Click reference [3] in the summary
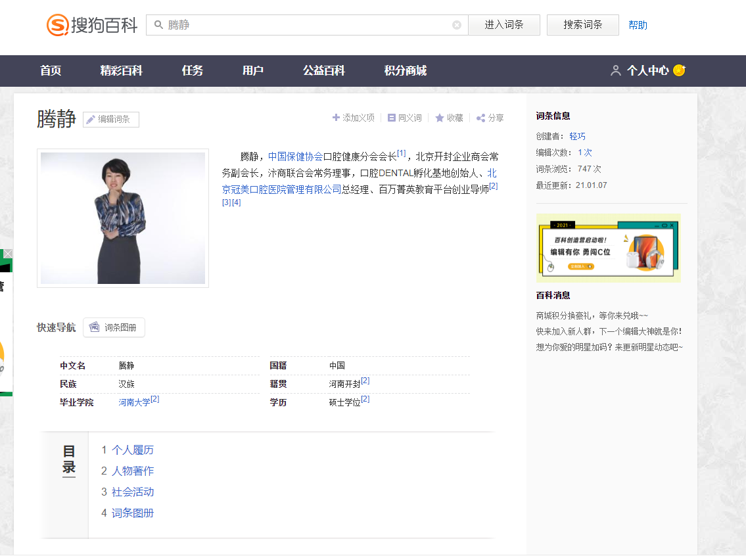This screenshot has width=746, height=560. 227,202
